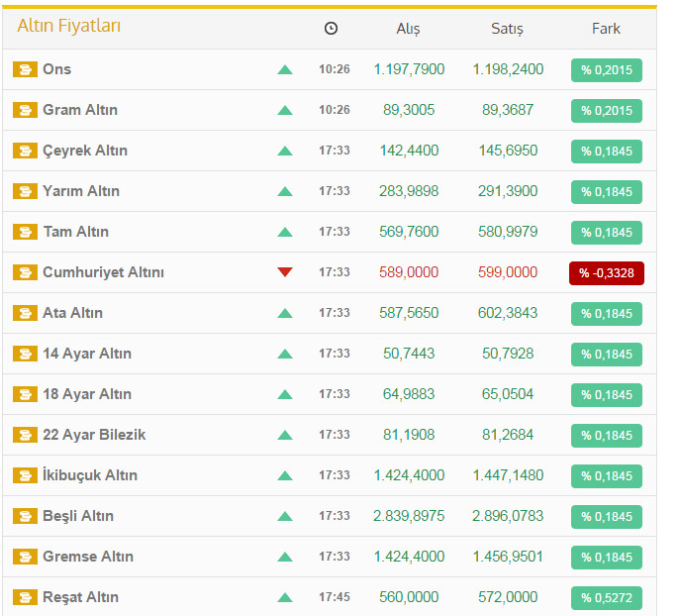This screenshot has height=616, width=680.
Task: Click the green up arrow for Gram Altın
Action: coord(285,110)
